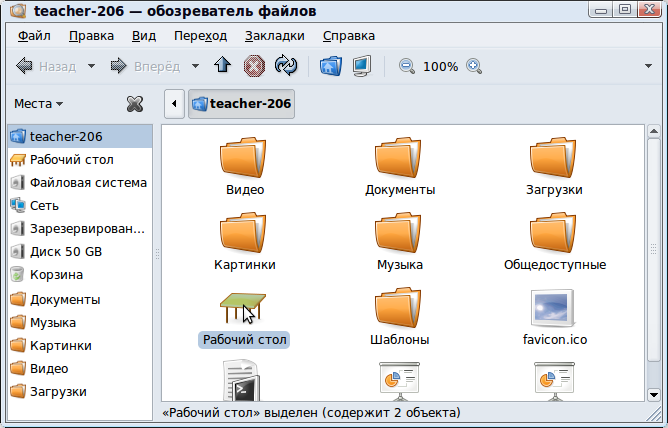Open the Forward history dropdown arrow
668x428 pixels.
tap(195, 66)
